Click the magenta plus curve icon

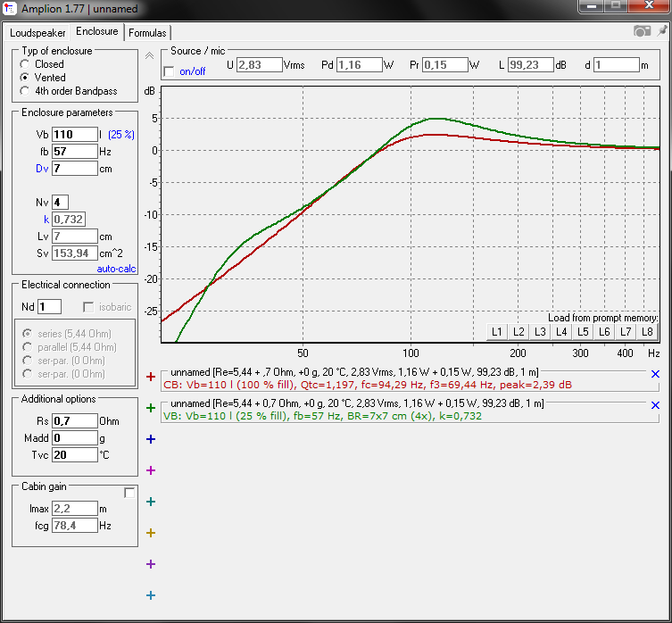pos(151,470)
